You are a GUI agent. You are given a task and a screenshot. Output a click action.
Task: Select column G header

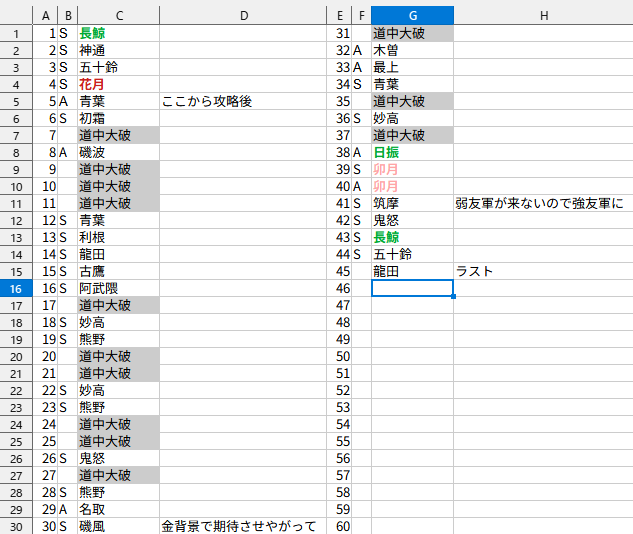point(412,15)
